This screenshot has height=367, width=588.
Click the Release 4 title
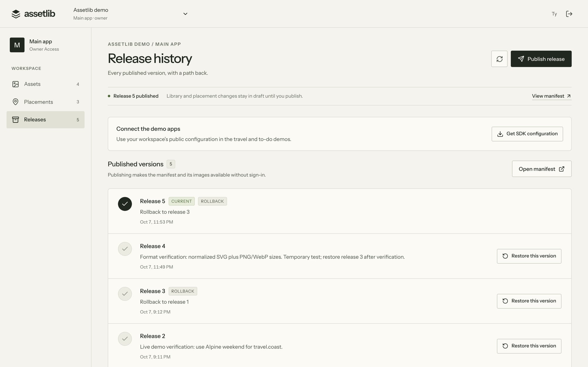point(152,246)
